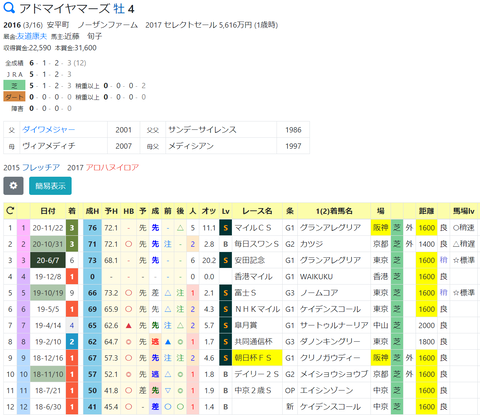Click the 距離 column header
Image resolution: width=480 pixels, height=417 pixels.
point(426,211)
